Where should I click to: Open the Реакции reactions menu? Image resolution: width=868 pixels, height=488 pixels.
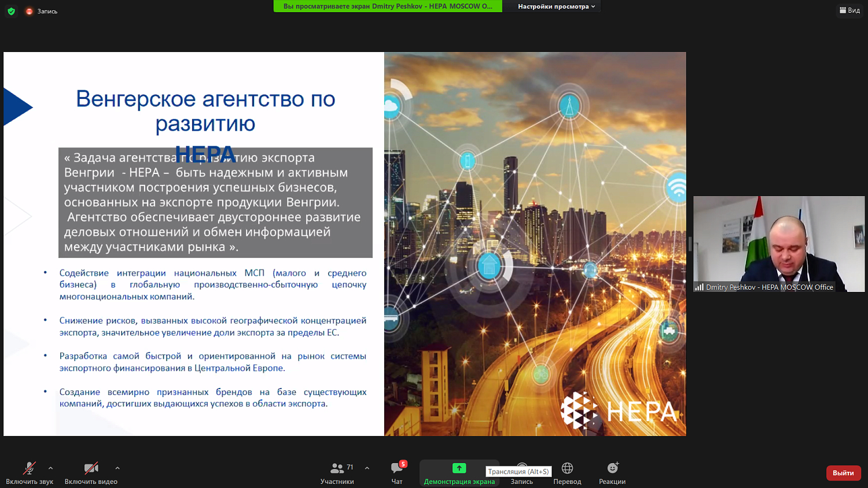(612, 472)
